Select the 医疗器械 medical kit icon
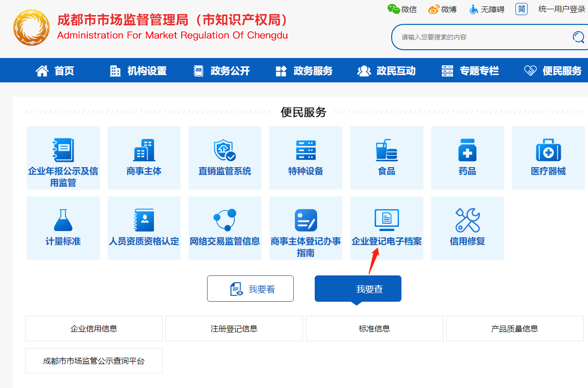This screenshot has height=388, width=588. point(548,151)
